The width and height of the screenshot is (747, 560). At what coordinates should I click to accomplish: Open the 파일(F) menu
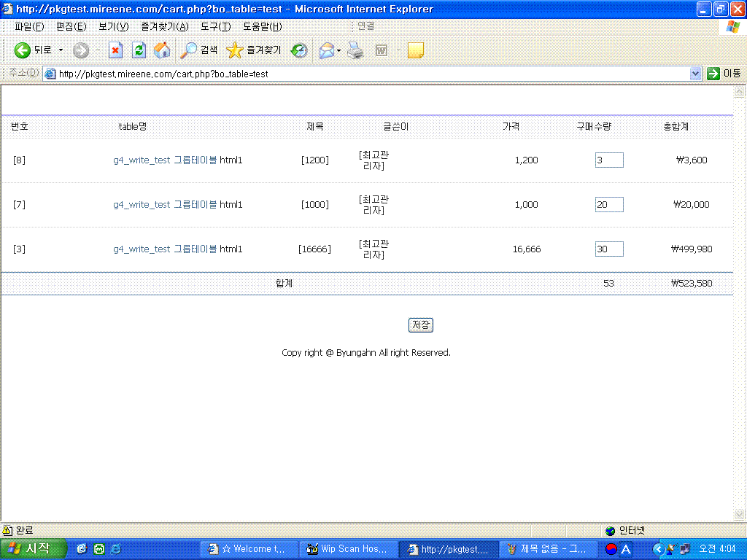coord(29,27)
